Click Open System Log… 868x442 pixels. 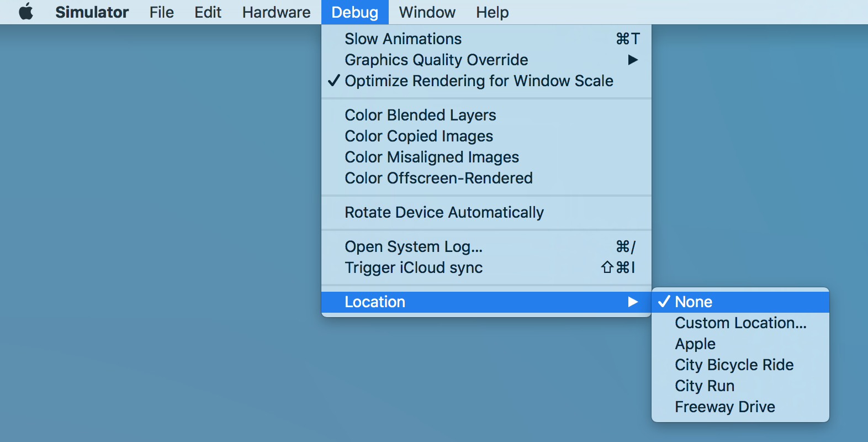pos(414,246)
